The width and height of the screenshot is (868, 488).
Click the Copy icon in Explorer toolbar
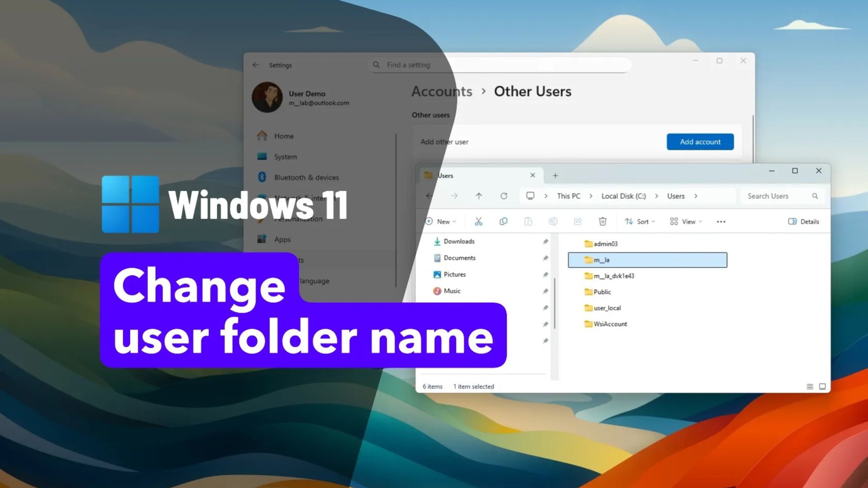(x=503, y=221)
